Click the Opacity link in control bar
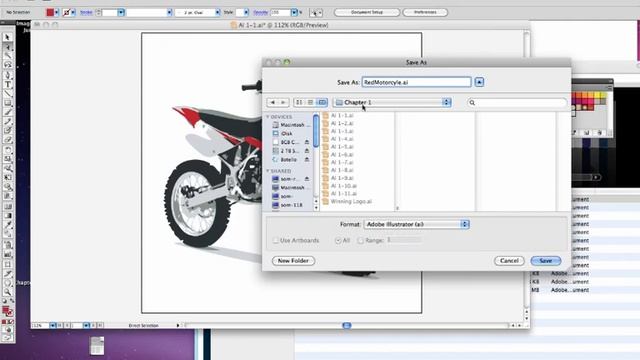The image size is (640, 360). coord(261,13)
